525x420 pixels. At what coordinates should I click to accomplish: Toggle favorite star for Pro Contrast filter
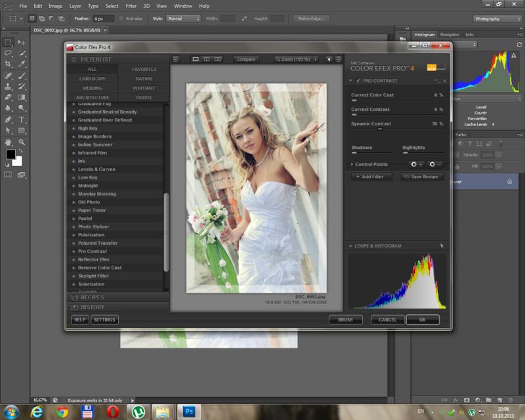(x=73, y=251)
